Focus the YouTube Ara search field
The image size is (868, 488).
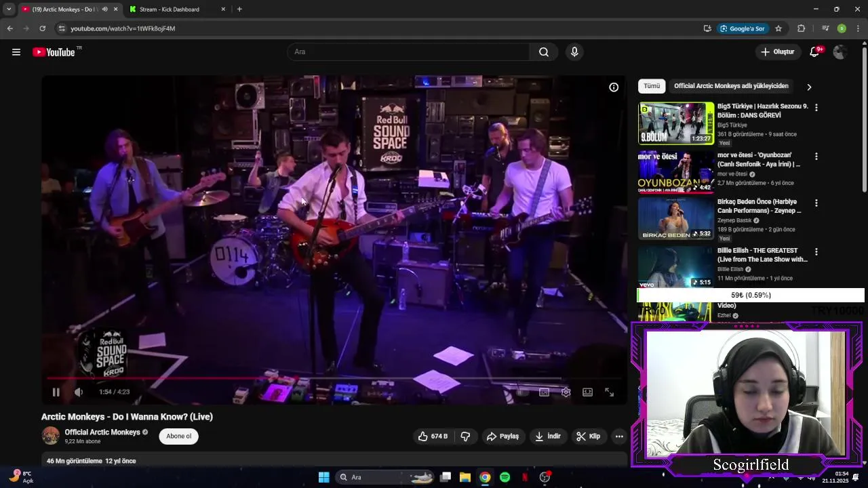409,52
